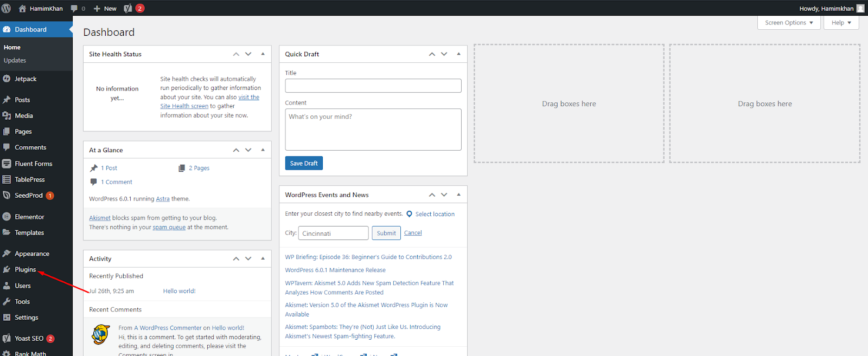Collapse the Site Health Status panel

click(x=263, y=54)
